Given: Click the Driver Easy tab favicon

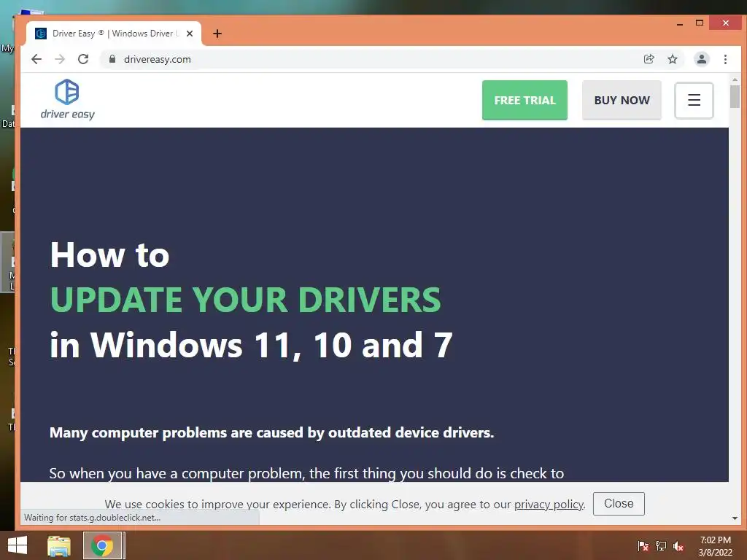Looking at the screenshot, I should click(x=41, y=34).
